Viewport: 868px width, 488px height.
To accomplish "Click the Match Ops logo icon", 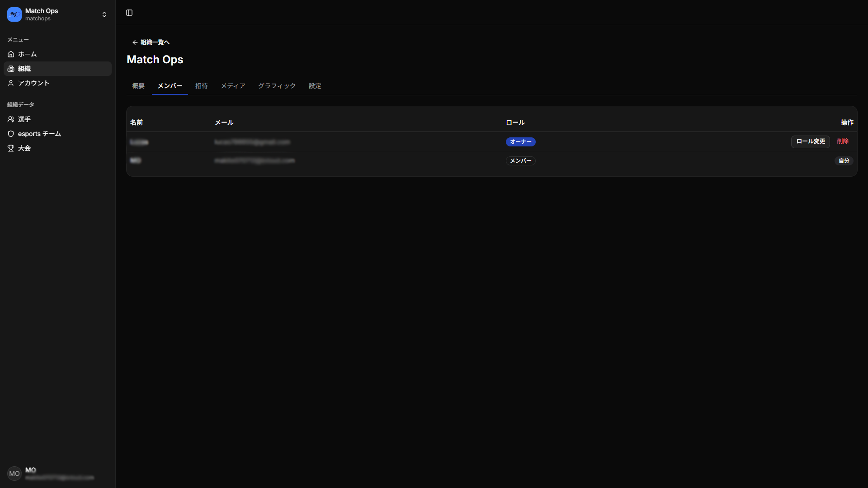I will pyautogui.click(x=14, y=14).
